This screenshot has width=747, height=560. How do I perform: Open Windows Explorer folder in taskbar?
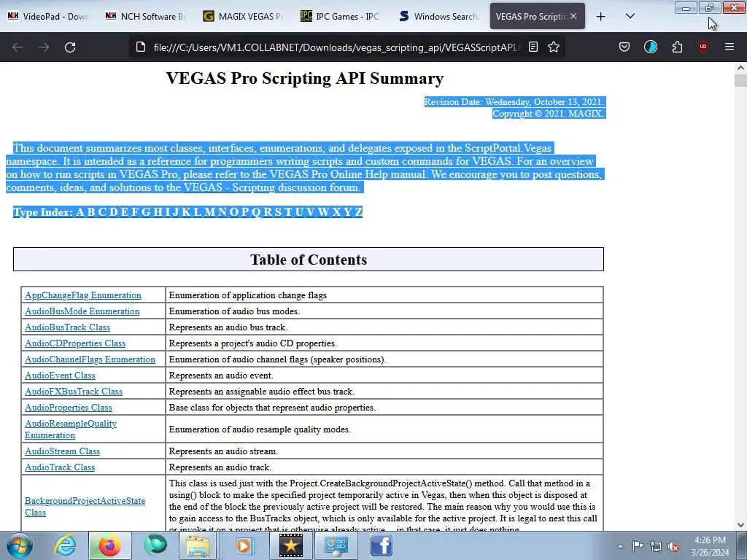coord(198,545)
